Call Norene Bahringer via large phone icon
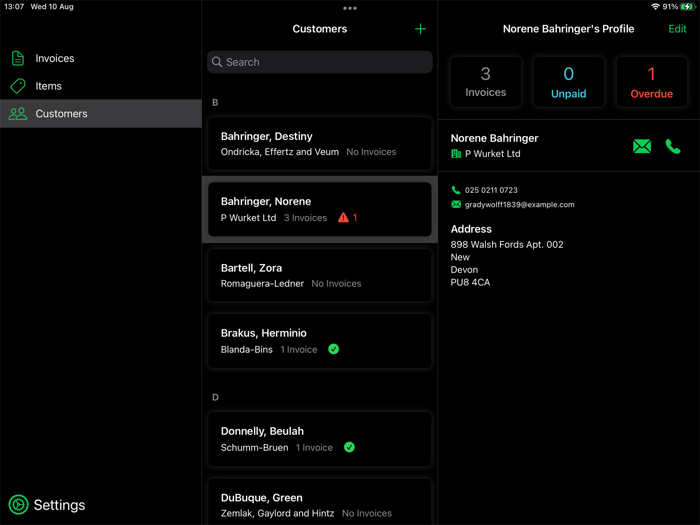 (x=673, y=146)
